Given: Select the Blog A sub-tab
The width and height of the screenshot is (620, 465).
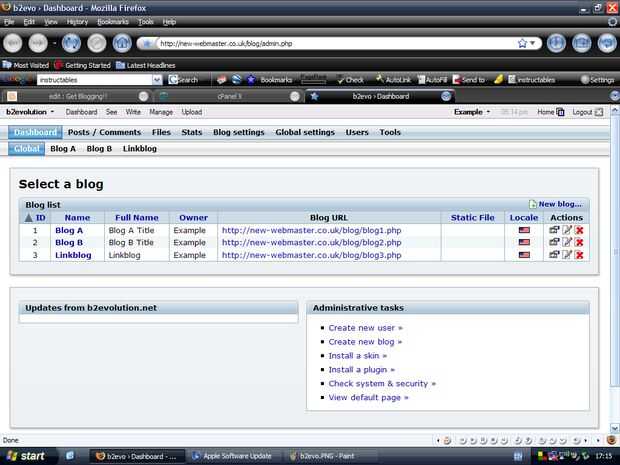Looking at the screenshot, I should coord(63,149).
